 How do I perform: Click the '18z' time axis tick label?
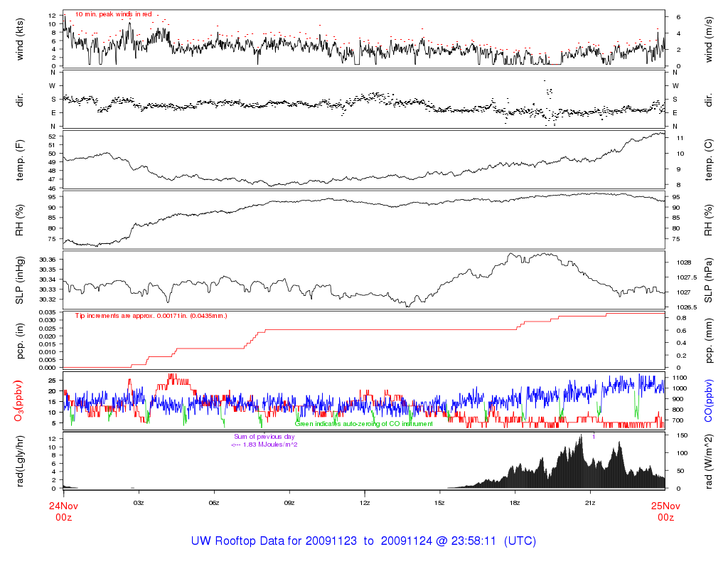pyautogui.click(x=515, y=503)
